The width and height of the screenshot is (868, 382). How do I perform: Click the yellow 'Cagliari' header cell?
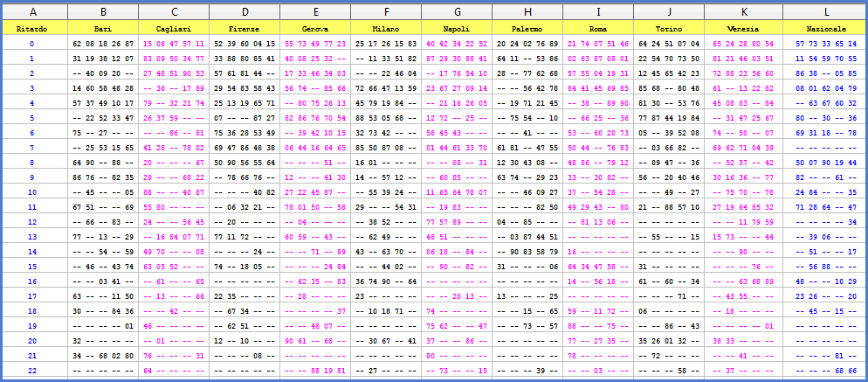pos(174,28)
